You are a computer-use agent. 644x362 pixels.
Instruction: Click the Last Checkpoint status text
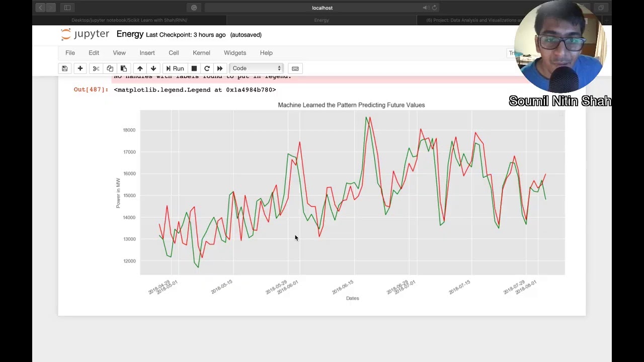point(186,35)
